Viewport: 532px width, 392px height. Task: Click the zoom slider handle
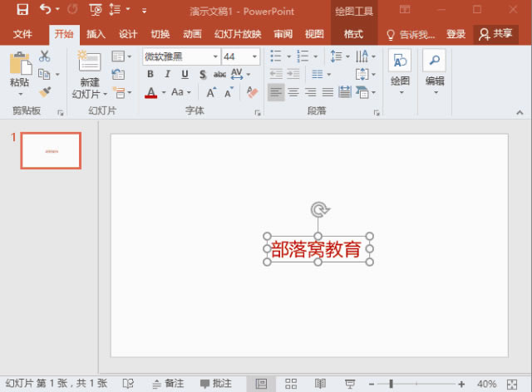click(x=391, y=384)
